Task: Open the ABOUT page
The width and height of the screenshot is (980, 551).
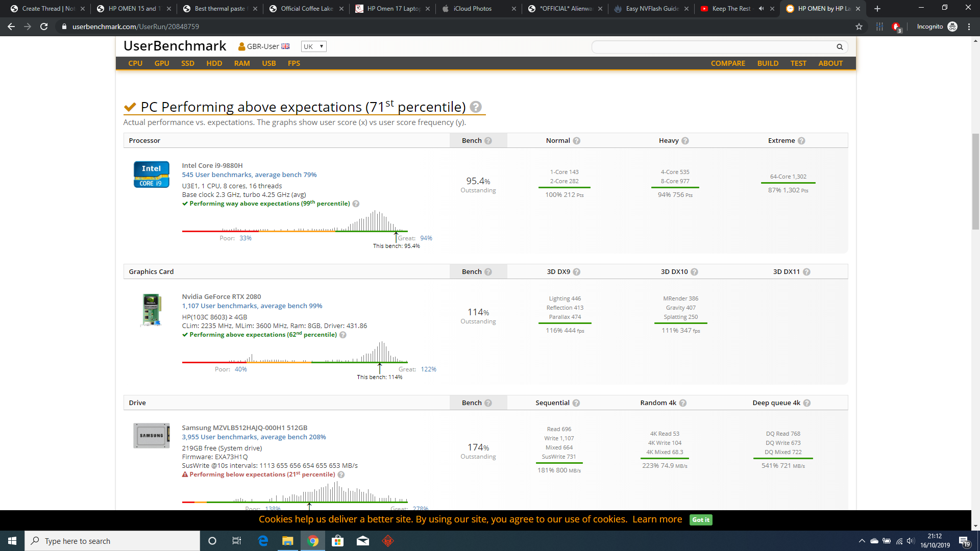Action: click(830, 63)
